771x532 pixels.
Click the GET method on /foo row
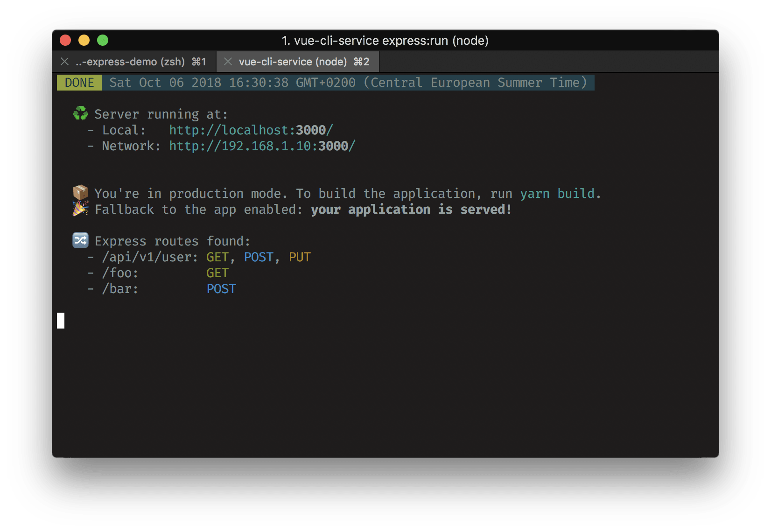click(217, 273)
